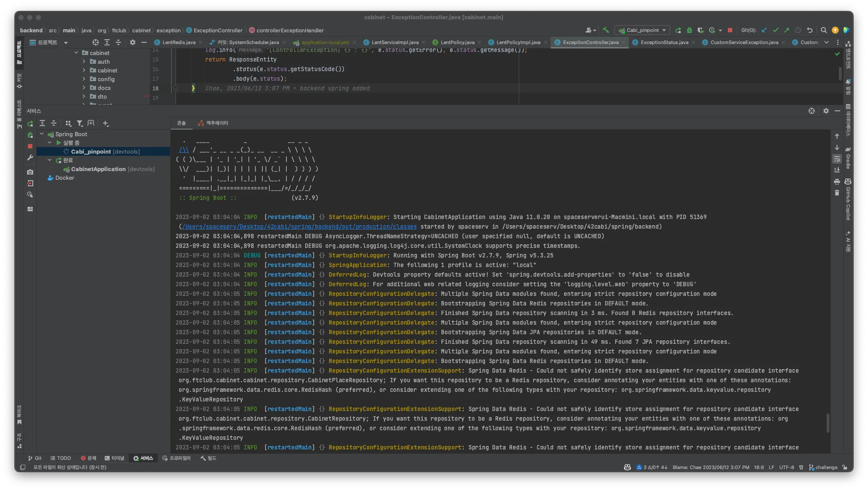Image resolution: width=868 pixels, height=490 pixels.
Task: Open the 액추에이터 tab in Services
Action: point(213,123)
